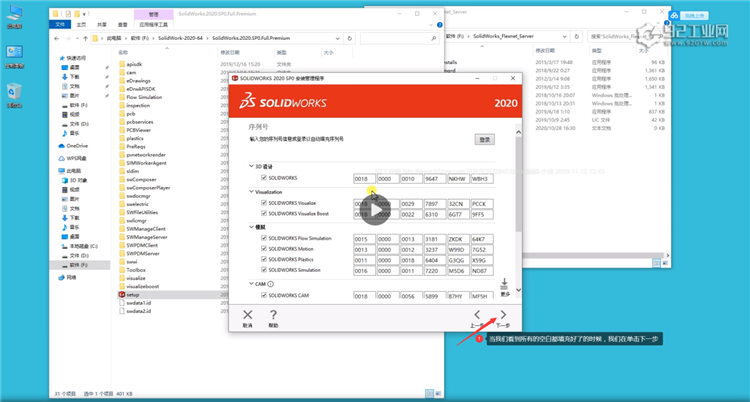The image size is (750, 402).
Task: Open the Recycle Bin desktop icon
Action: pyautogui.click(x=14, y=95)
